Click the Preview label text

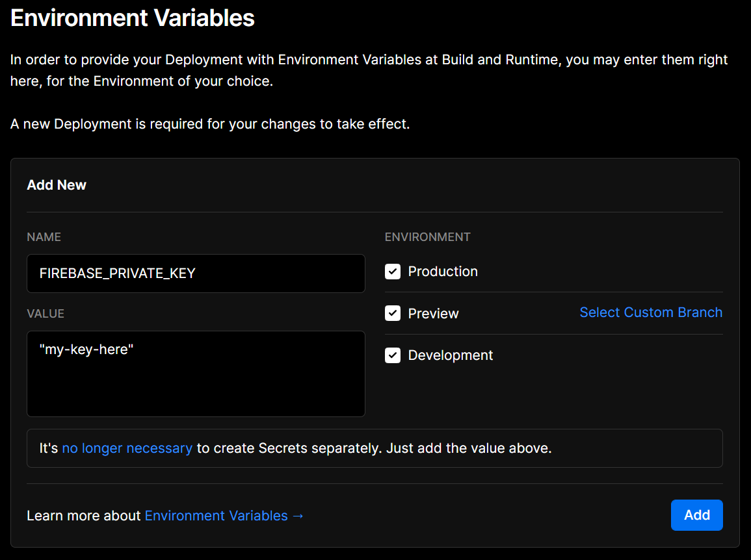433,314
